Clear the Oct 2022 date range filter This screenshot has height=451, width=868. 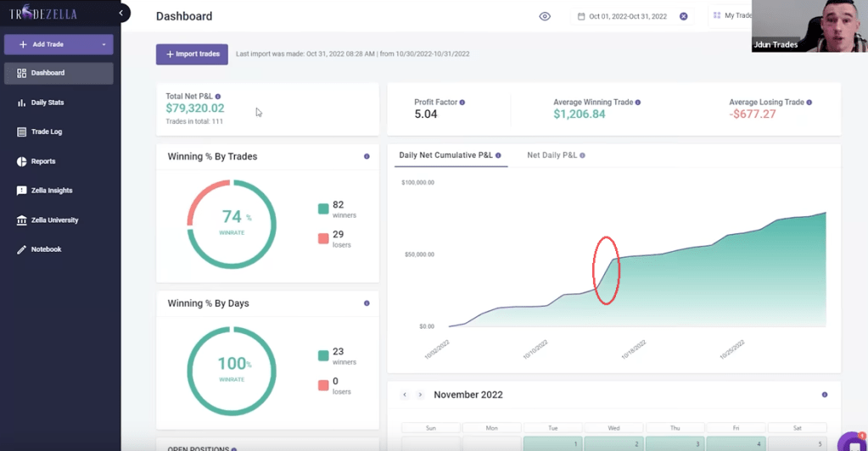click(x=683, y=16)
